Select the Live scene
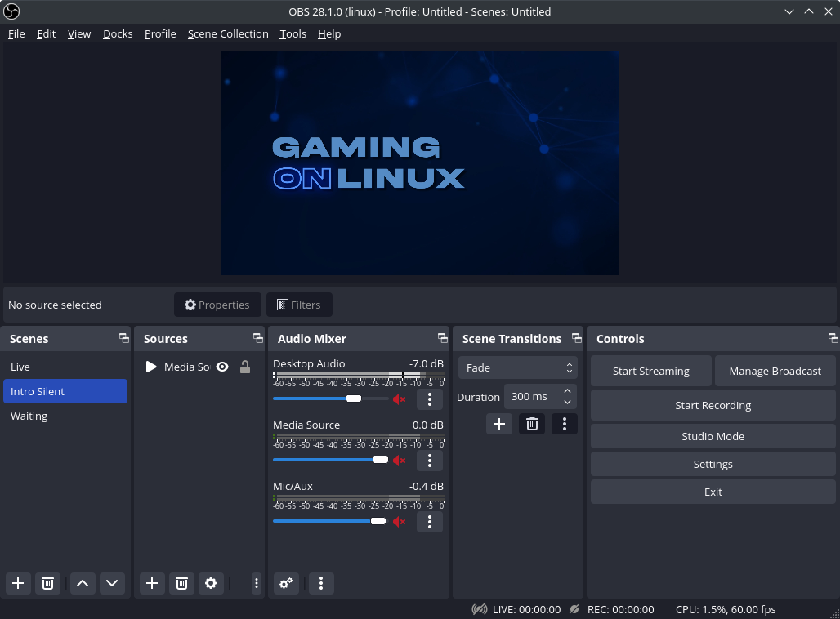Viewport: 840px width, 619px height. click(x=65, y=367)
